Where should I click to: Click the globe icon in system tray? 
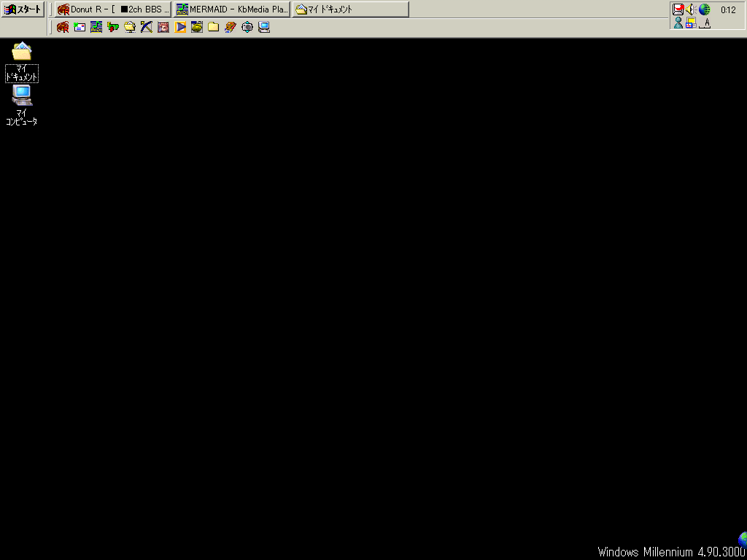[x=704, y=9]
